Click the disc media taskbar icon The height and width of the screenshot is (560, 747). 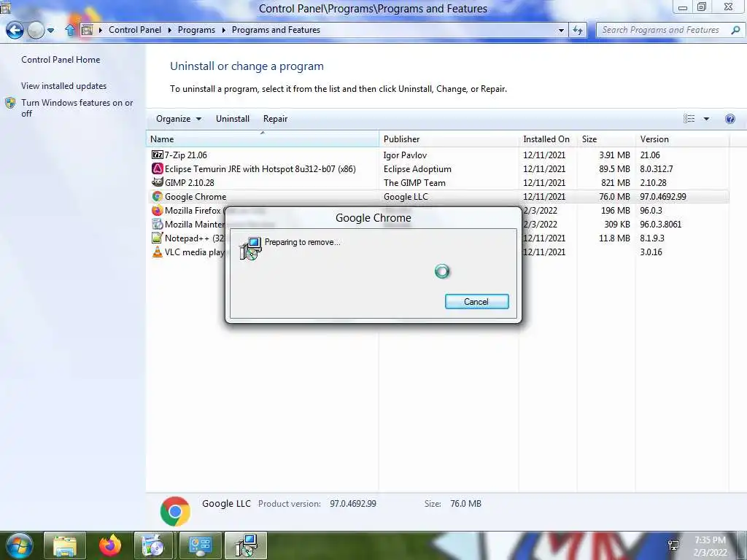click(x=153, y=545)
